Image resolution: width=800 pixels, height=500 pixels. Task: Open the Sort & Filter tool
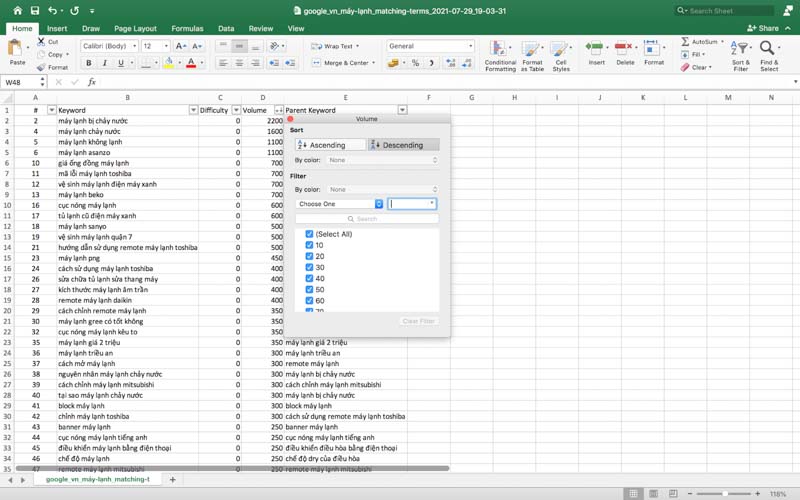(740, 55)
